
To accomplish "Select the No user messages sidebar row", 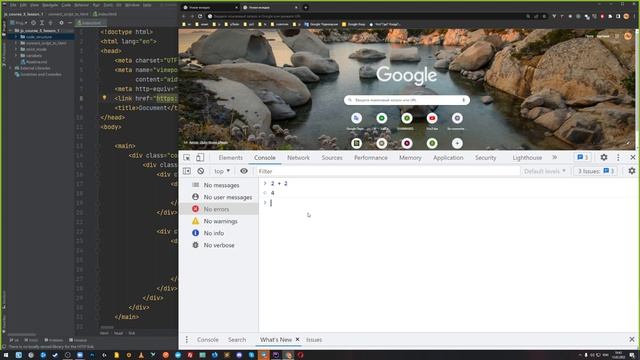I will tap(219, 197).
